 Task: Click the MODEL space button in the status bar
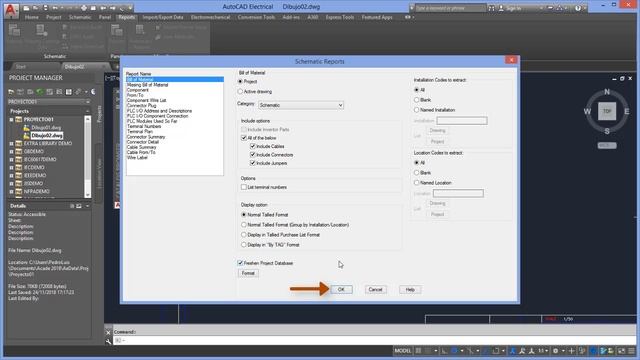point(402,351)
